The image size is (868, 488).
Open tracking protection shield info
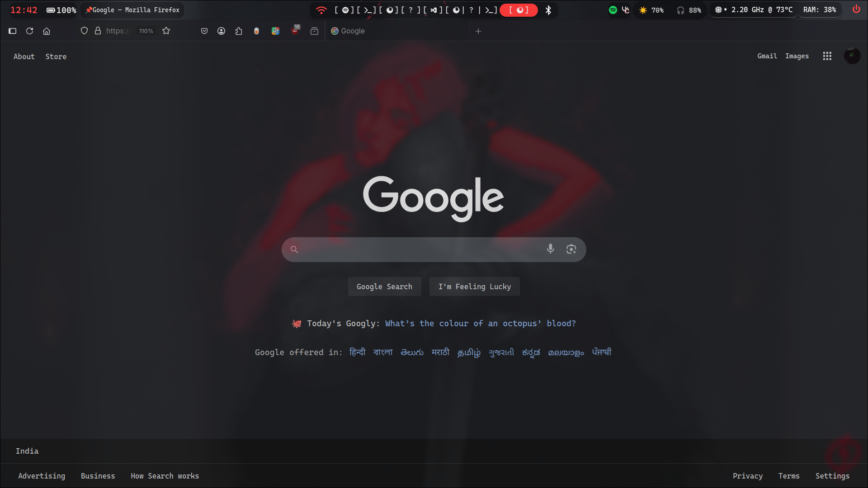pyautogui.click(x=84, y=31)
